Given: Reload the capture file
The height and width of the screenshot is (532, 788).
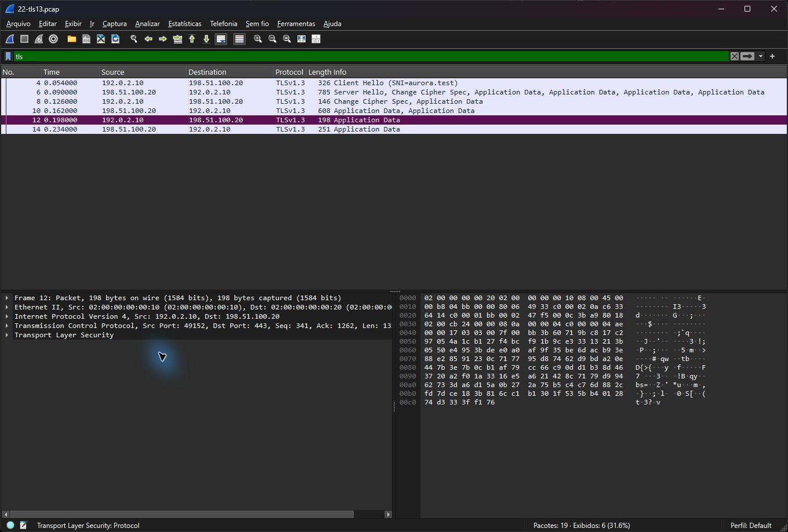Looking at the screenshot, I should [x=115, y=39].
